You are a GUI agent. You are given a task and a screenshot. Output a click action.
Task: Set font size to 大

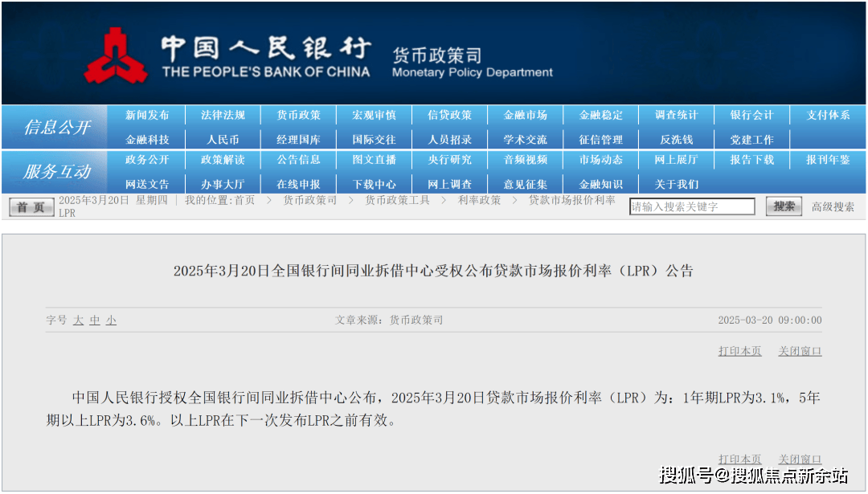pyautogui.click(x=78, y=320)
